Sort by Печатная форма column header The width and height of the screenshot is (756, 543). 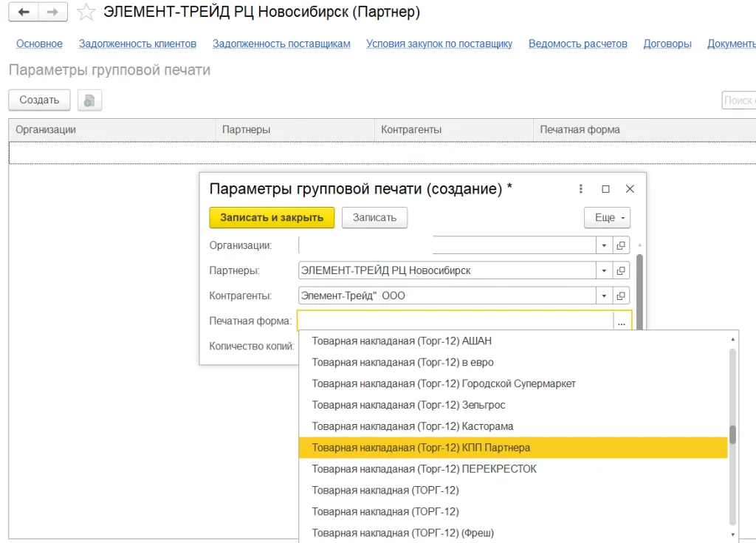click(x=645, y=130)
